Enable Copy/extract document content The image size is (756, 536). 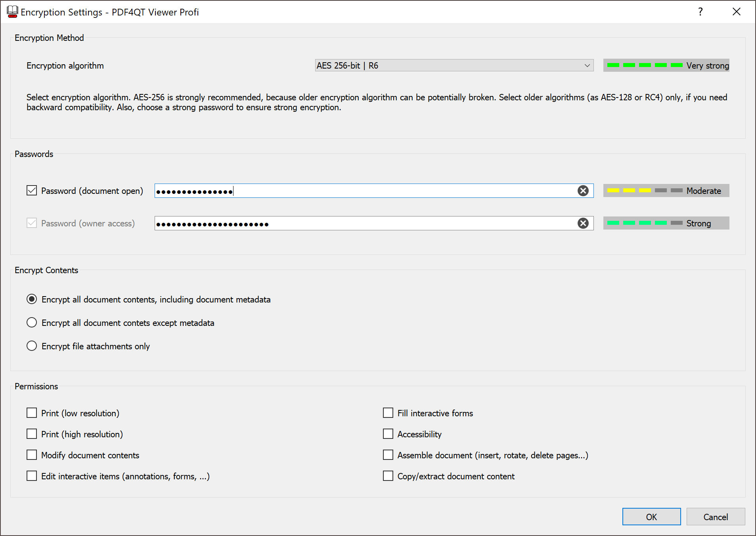(388, 476)
